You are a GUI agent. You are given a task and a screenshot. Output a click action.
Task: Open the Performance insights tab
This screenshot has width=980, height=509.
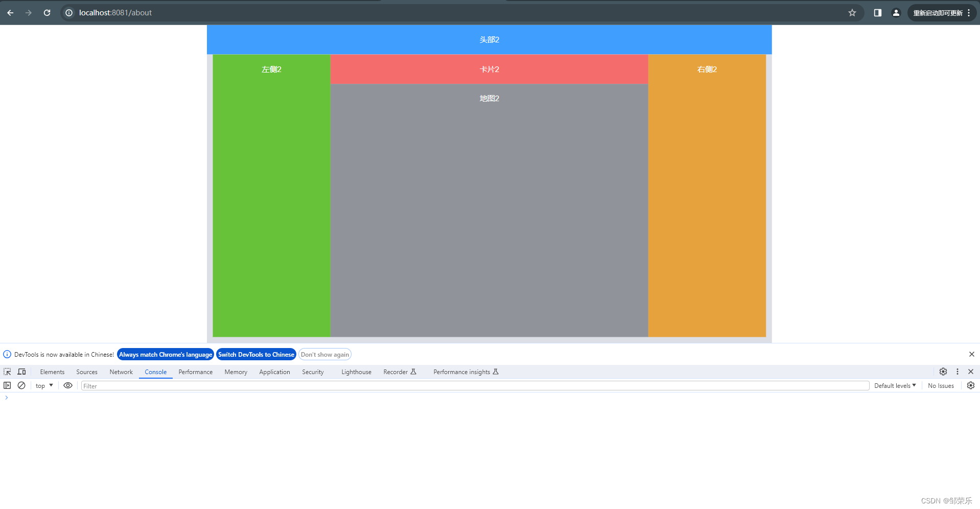465,372
